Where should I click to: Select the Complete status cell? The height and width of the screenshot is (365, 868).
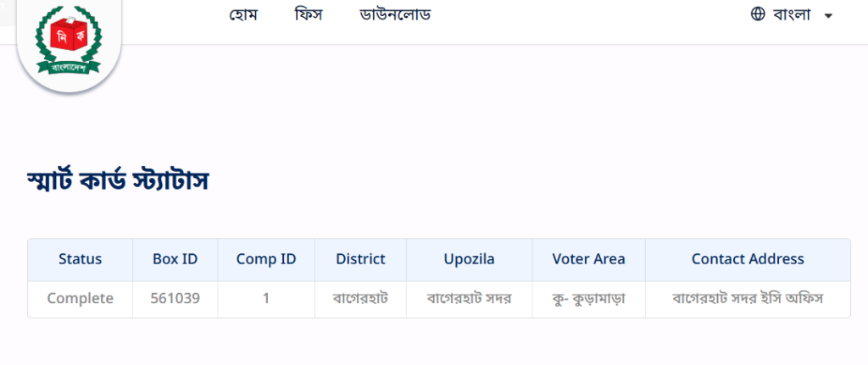click(80, 299)
